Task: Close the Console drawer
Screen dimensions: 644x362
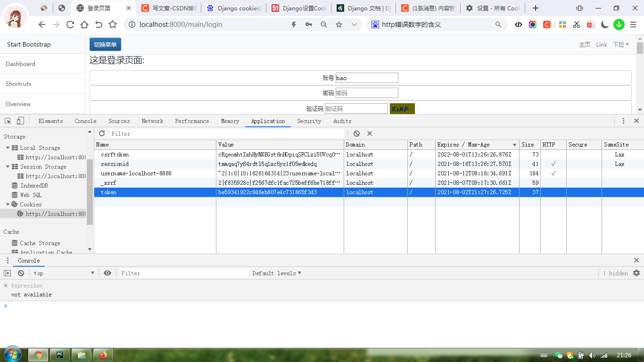Action: point(636,260)
